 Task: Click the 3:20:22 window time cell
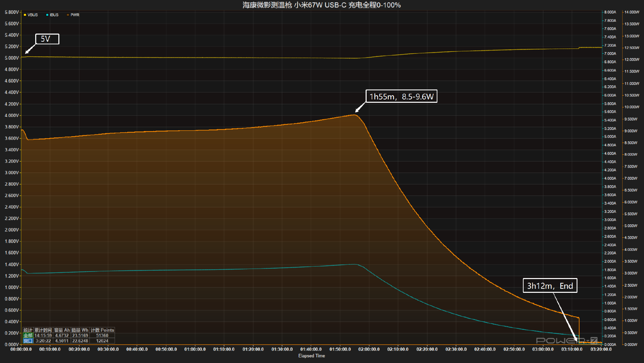point(43,341)
